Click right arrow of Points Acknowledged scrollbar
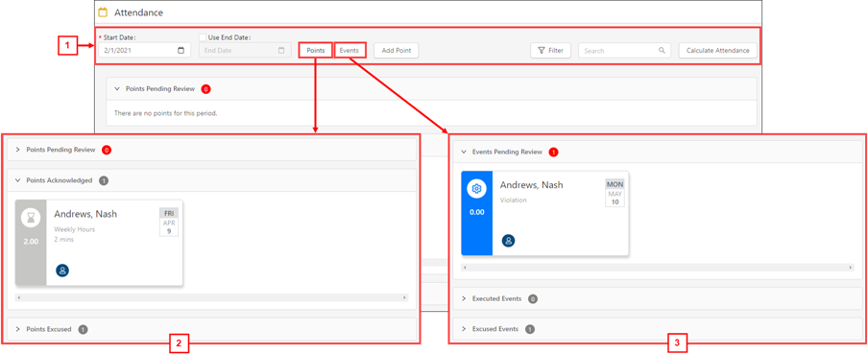This screenshot has width=868, height=354. tap(404, 297)
